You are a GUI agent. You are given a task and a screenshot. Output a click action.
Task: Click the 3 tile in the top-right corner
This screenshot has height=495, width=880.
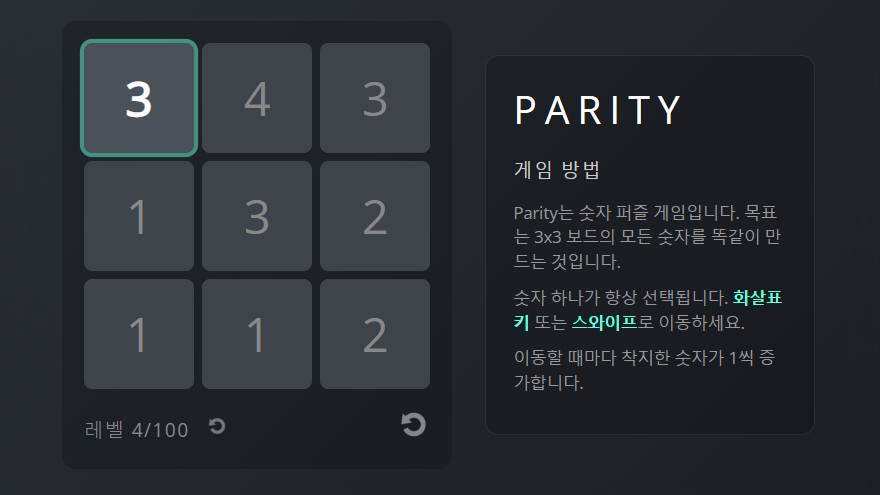375,98
